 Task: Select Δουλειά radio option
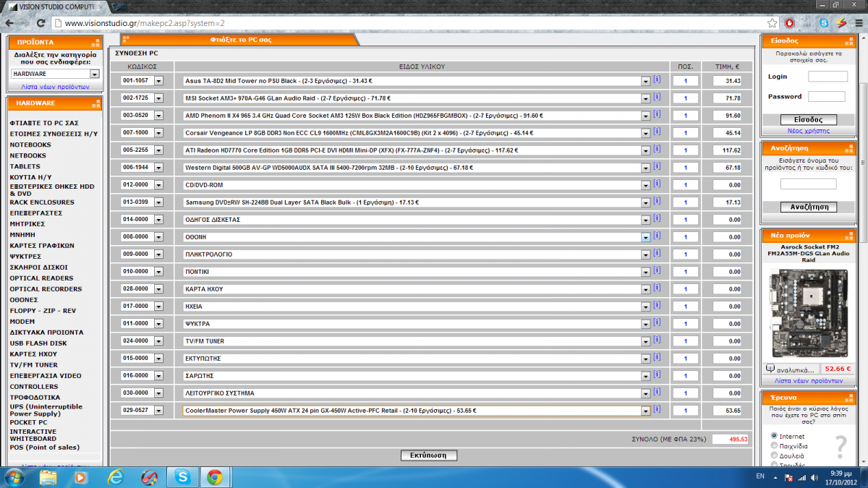click(775, 455)
